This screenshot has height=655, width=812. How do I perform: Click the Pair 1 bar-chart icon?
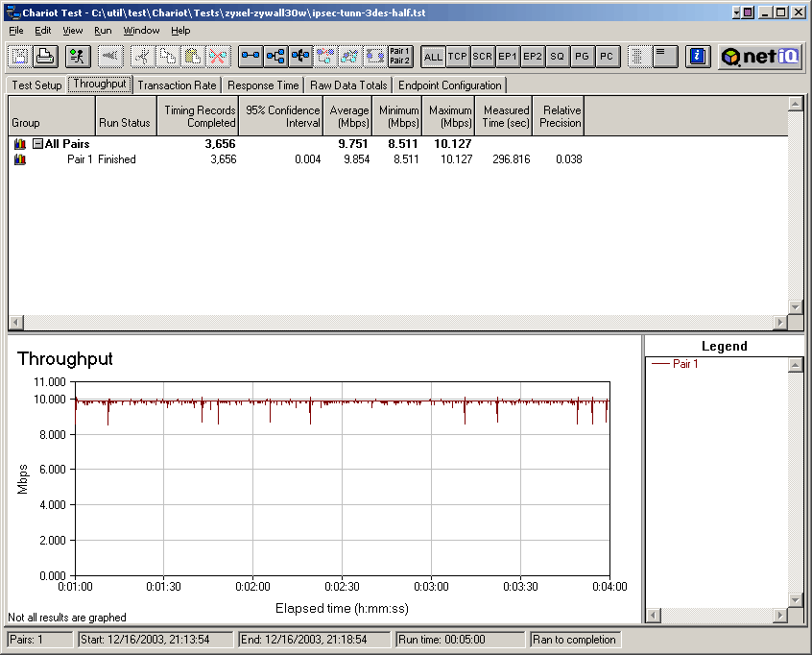click(19, 159)
